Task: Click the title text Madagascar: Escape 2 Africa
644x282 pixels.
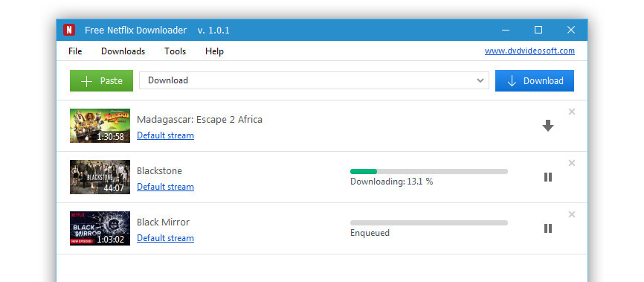Action: pos(199,120)
